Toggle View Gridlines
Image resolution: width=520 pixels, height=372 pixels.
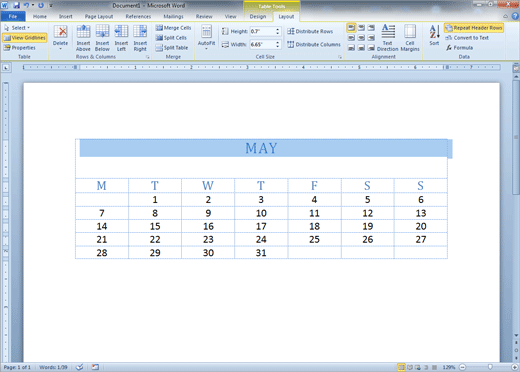(24, 38)
